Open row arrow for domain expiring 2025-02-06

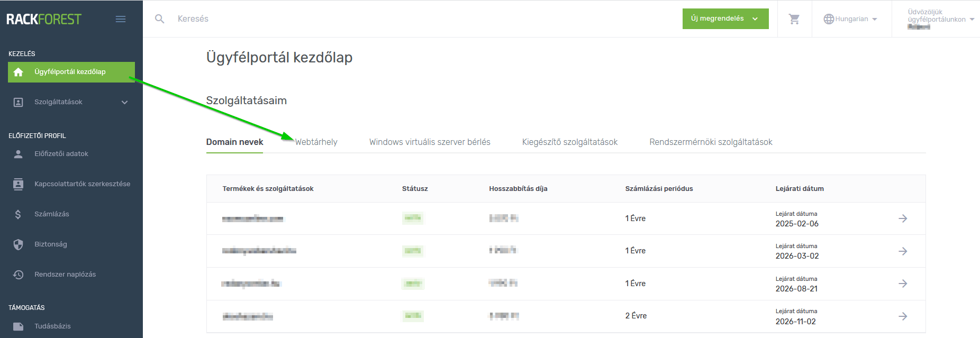click(903, 218)
